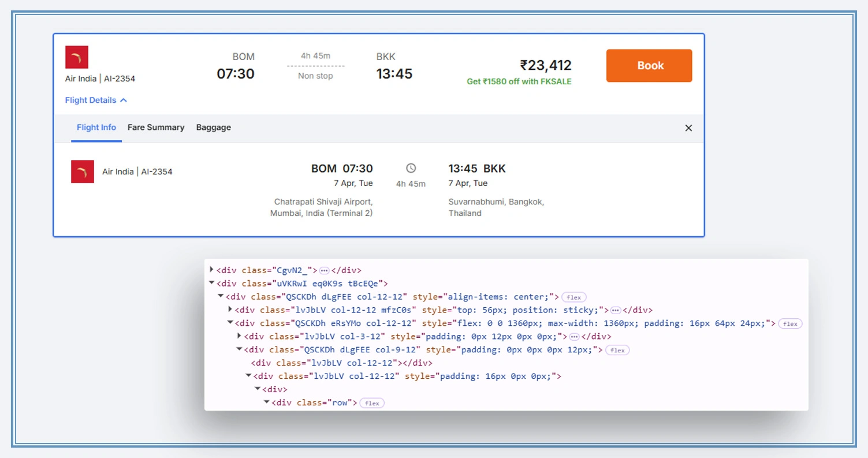Image resolution: width=868 pixels, height=458 pixels.
Task: Toggle flex overlay on the row div
Action: coord(371,403)
